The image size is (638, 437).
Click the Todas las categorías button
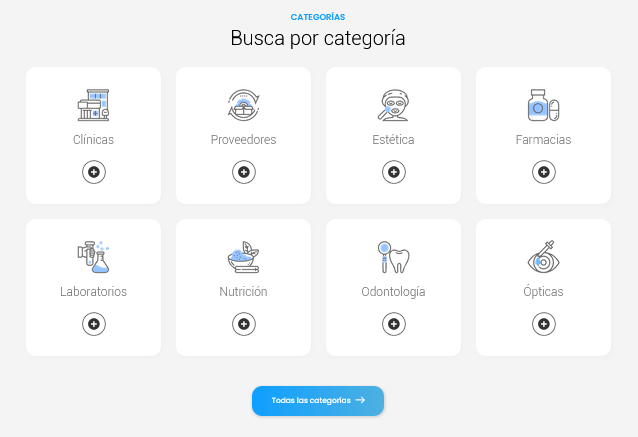tap(318, 400)
